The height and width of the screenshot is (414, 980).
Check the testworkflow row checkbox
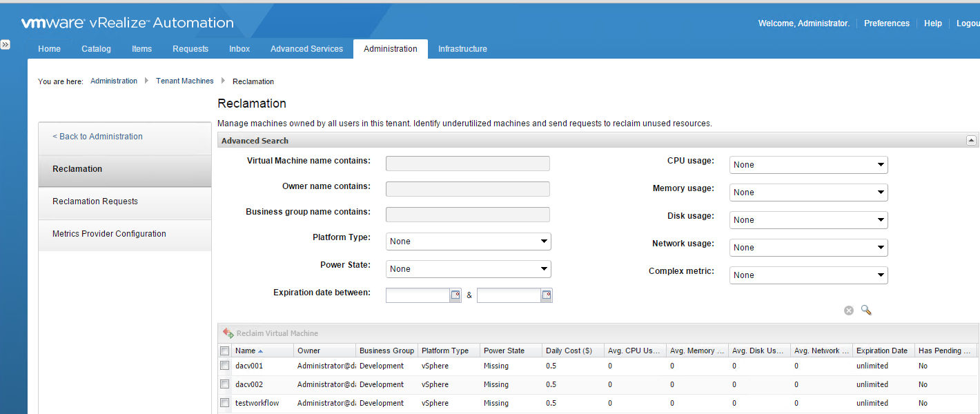tap(224, 403)
